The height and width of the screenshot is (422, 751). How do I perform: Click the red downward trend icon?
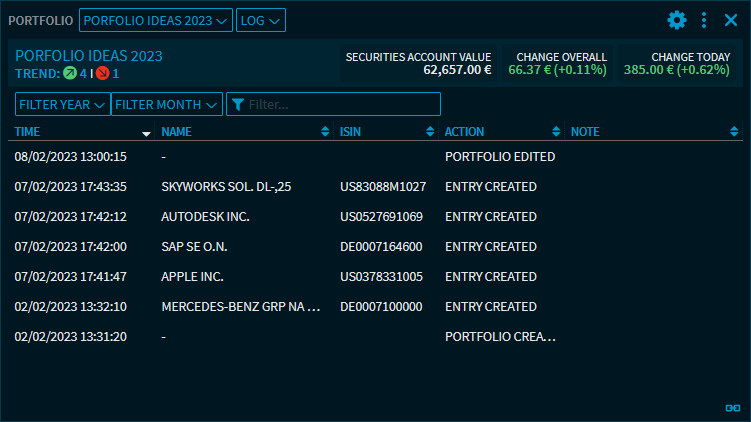point(102,73)
